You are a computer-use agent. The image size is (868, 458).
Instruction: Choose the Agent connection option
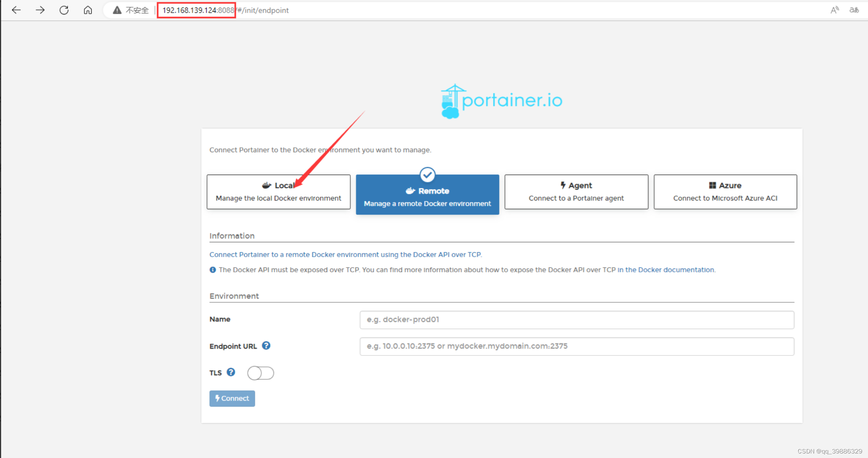[576, 192]
